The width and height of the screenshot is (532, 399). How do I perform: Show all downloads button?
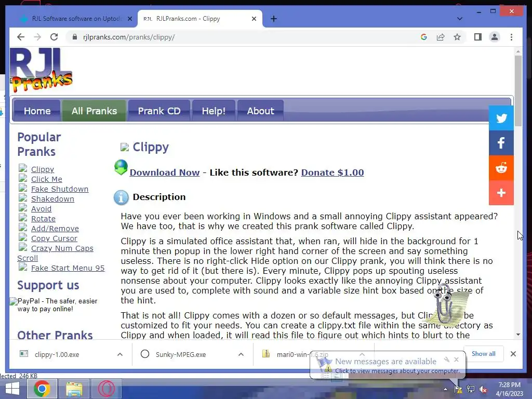coord(483,354)
